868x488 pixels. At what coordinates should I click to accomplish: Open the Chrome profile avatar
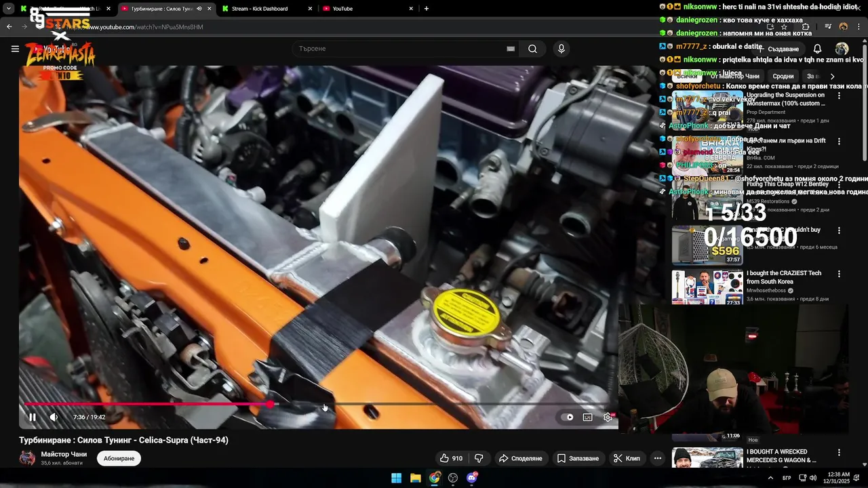tap(843, 27)
